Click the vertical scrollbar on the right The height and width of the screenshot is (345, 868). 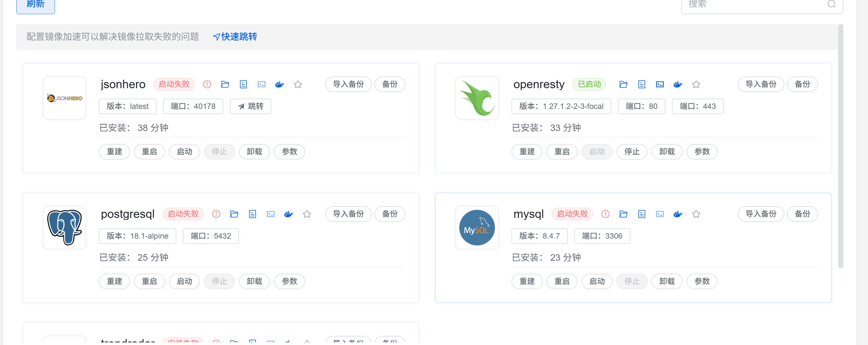(840, 145)
